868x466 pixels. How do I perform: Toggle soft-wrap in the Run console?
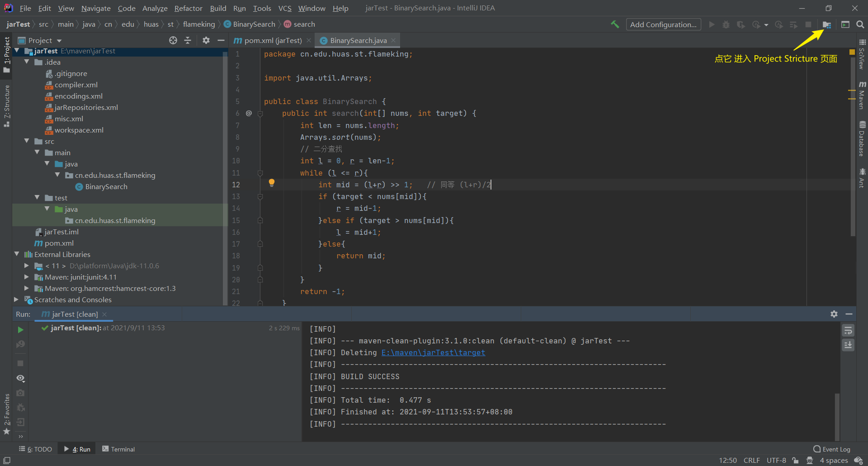point(848,331)
